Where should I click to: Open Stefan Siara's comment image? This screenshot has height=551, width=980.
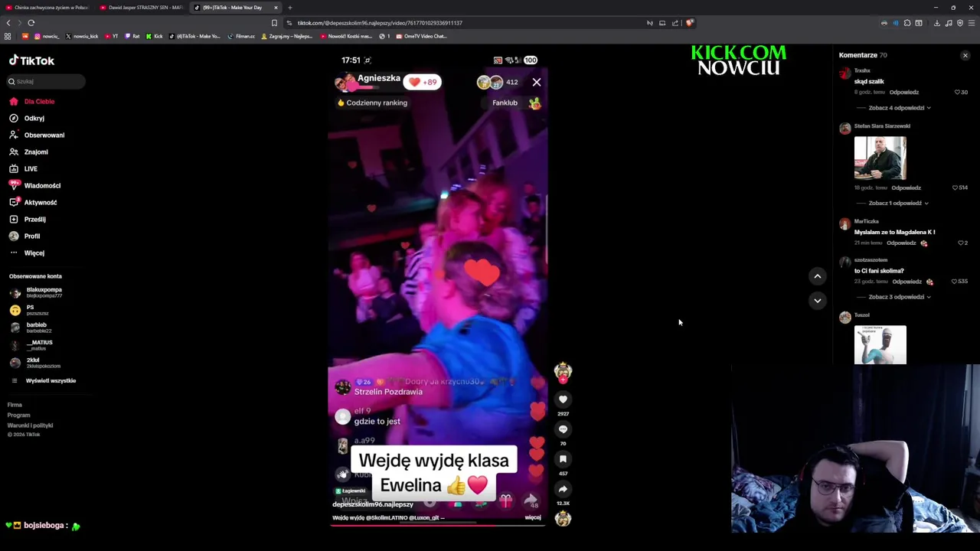coord(880,158)
